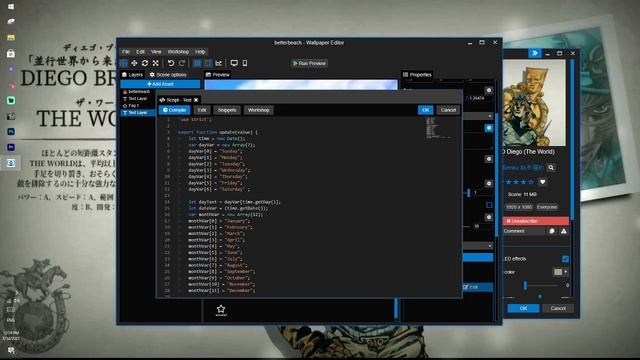Redo the last action

(182, 63)
